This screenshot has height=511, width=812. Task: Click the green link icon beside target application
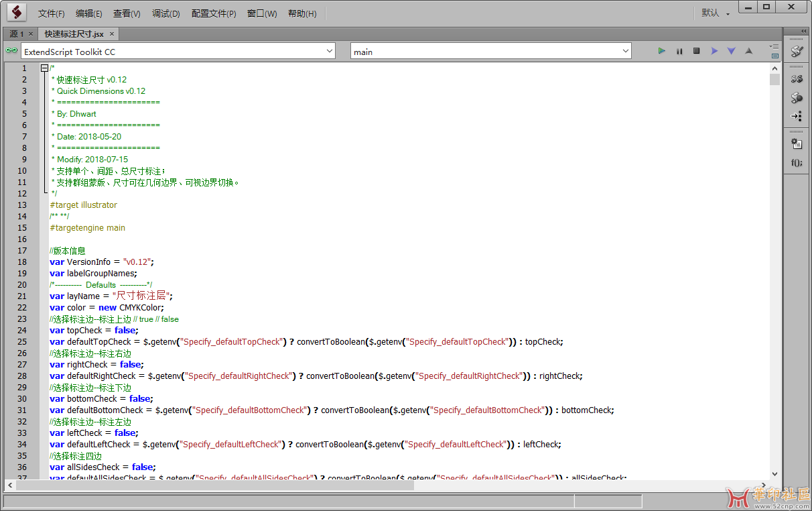[x=11, y=50]
